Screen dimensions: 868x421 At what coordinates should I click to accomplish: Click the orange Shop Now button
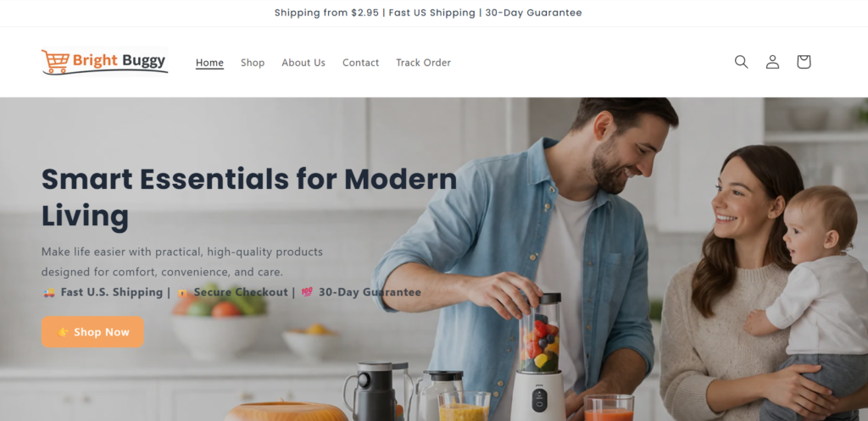pyautogui.click(x=92, y=332)
